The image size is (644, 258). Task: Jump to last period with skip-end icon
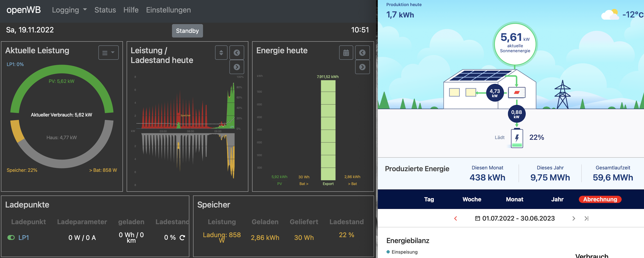tap(586, 218)
